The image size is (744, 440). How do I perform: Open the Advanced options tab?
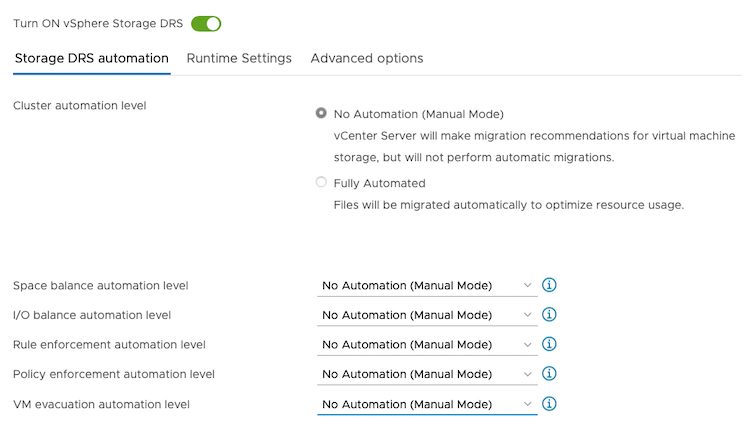coord(367,58)
